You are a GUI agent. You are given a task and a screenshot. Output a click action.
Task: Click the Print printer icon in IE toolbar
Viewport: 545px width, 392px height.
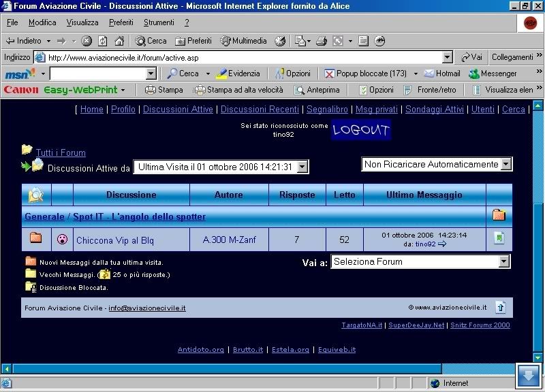[322, 41]
